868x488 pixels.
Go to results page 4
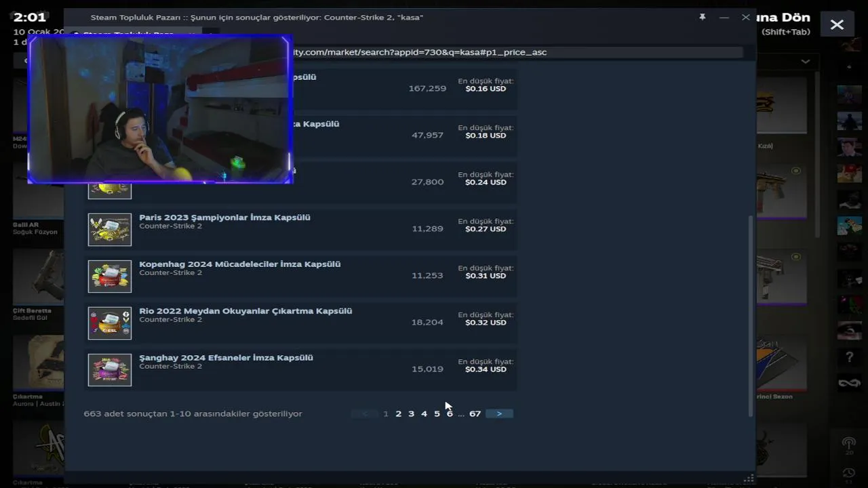(x=424, y=413)
